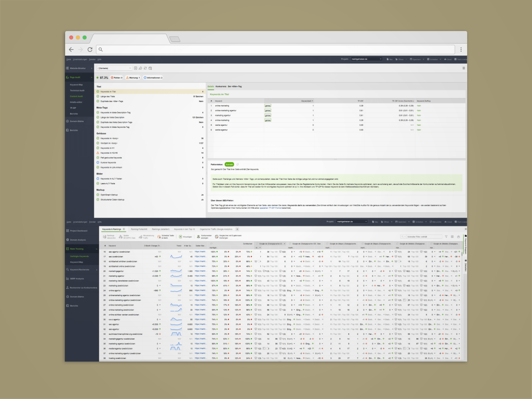Reload the browser page
This screenshot has width=532, height=399.
coord(90,50)
